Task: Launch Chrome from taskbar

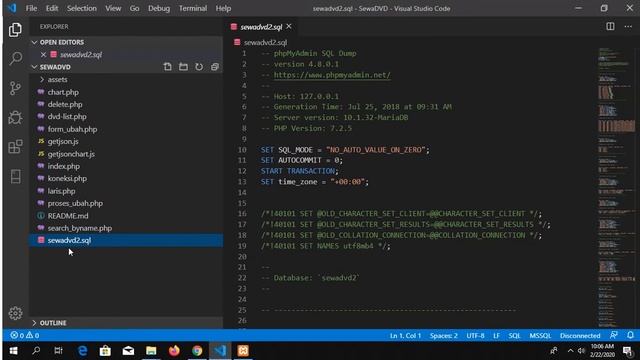Action: click(197, 351)
